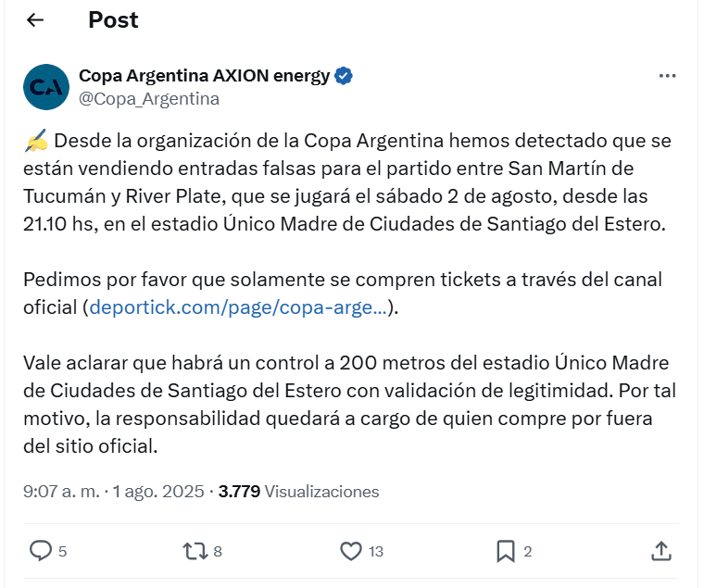Open the Copa Argentina AXION energy display name
This screenshot has height=588, width=704.
pos(204,76)
